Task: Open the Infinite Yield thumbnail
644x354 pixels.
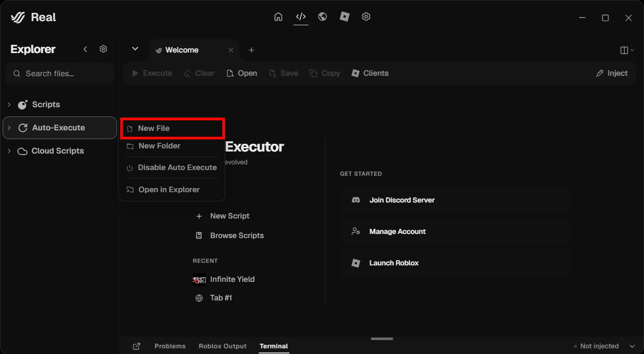Action: pos(199,279)
